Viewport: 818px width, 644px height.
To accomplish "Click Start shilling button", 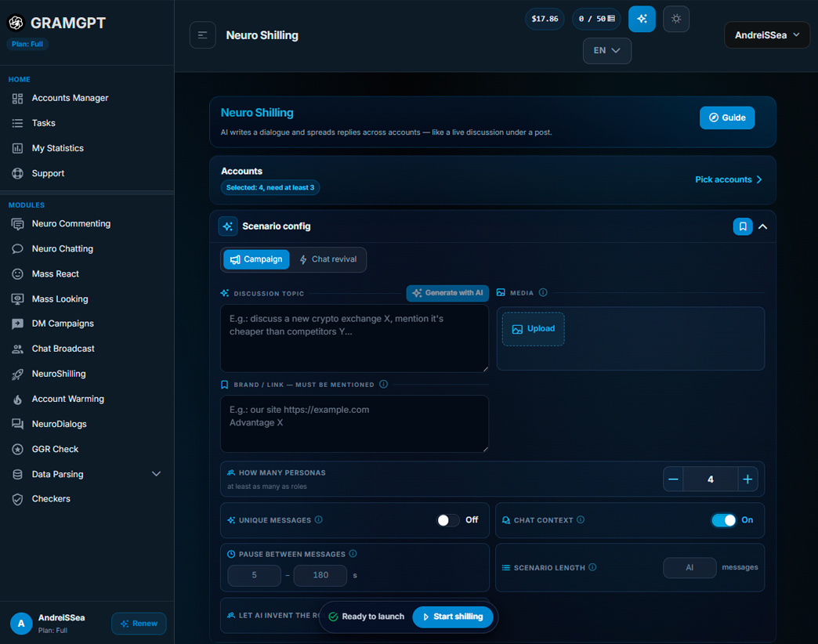I will point(453,617).
